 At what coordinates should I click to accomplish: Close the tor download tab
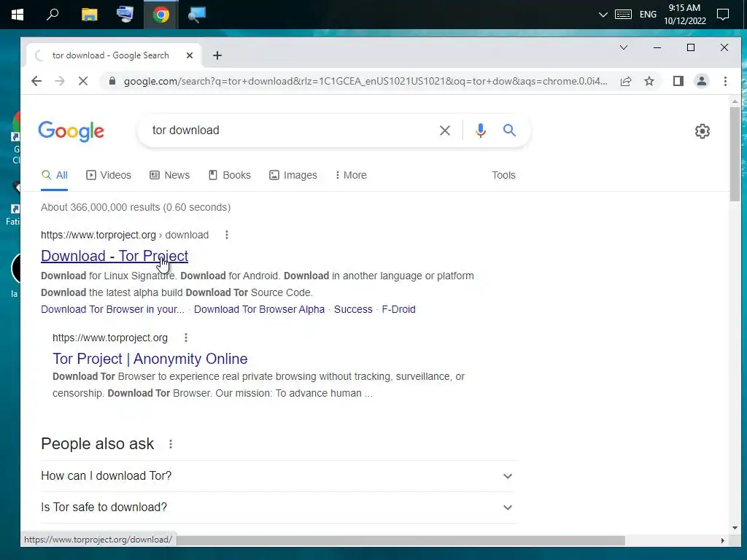(190, 55)
